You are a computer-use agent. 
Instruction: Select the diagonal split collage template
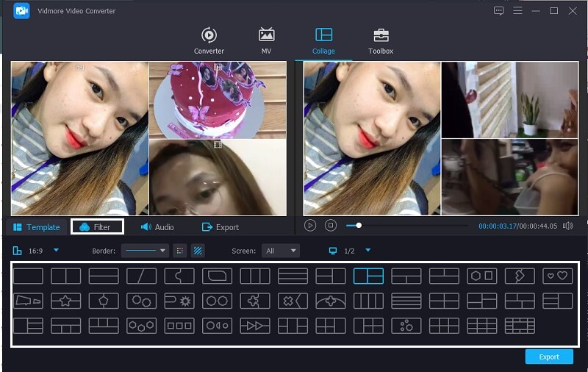click(141, 276)
